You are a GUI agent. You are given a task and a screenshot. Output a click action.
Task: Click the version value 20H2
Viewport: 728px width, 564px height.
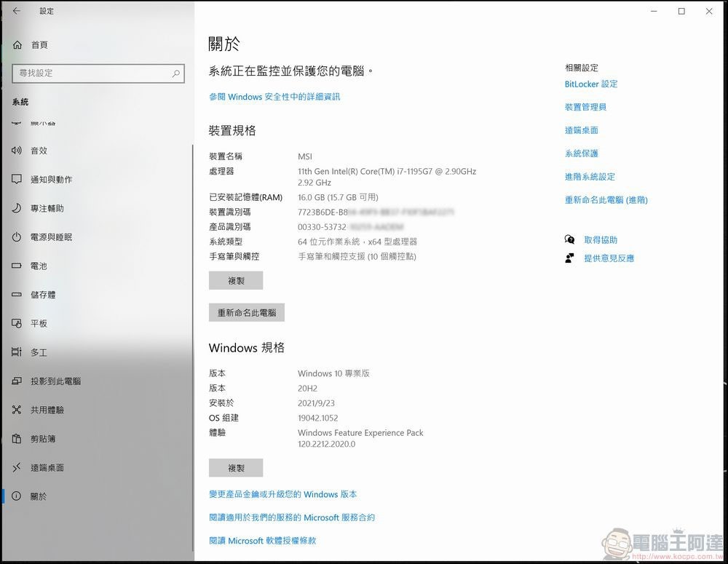pos(307,389)
